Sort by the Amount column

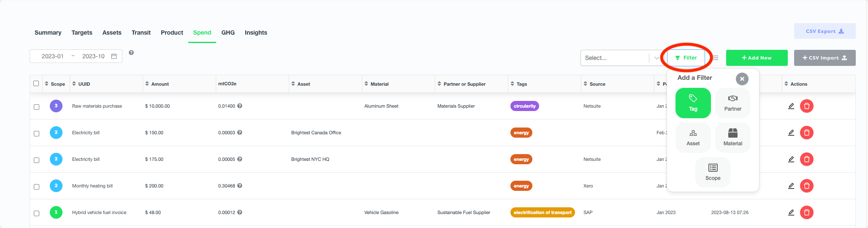coord(157,84)
